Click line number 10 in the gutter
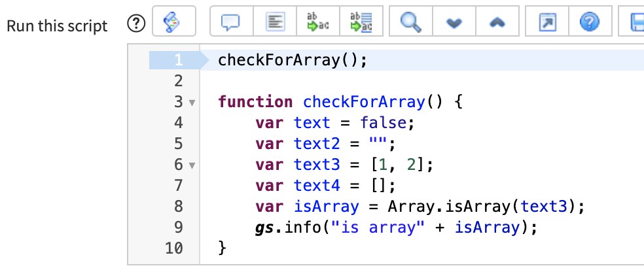This screenshot has height=268, width=644. [x=175, y=248]
